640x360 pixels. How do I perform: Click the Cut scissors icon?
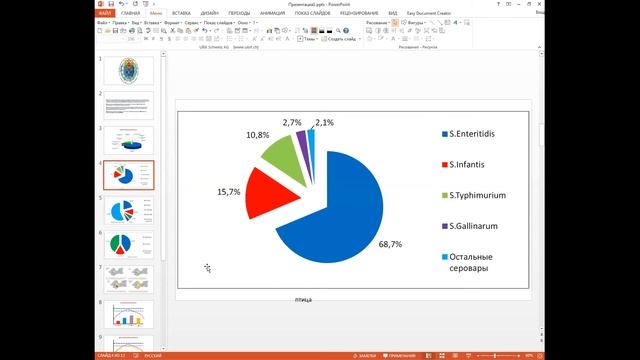pyautogui.click(x=173, y=31)
